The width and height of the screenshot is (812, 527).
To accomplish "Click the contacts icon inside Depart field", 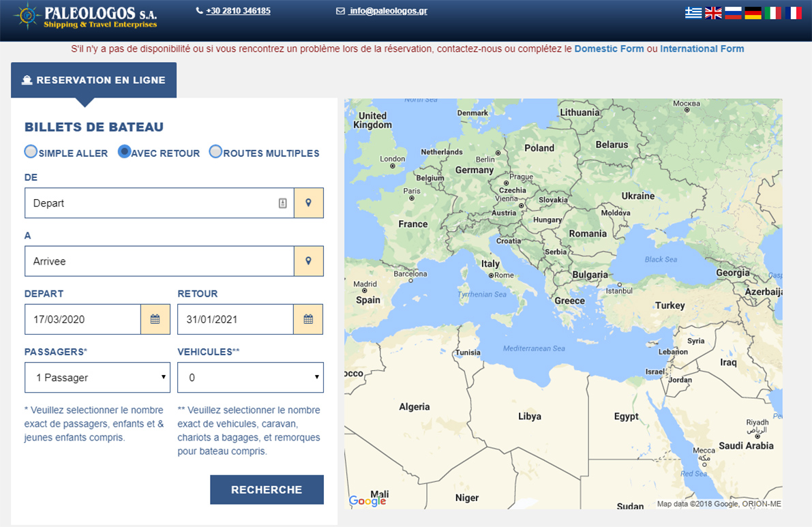I will pyautogui.click(x=283, y=203).
